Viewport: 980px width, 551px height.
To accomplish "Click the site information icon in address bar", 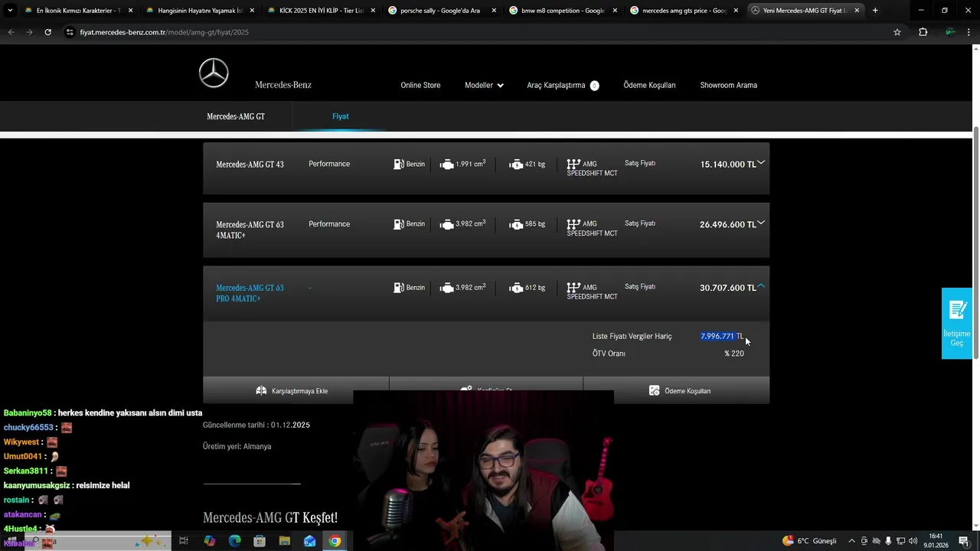I will click(x=70, y=32).
